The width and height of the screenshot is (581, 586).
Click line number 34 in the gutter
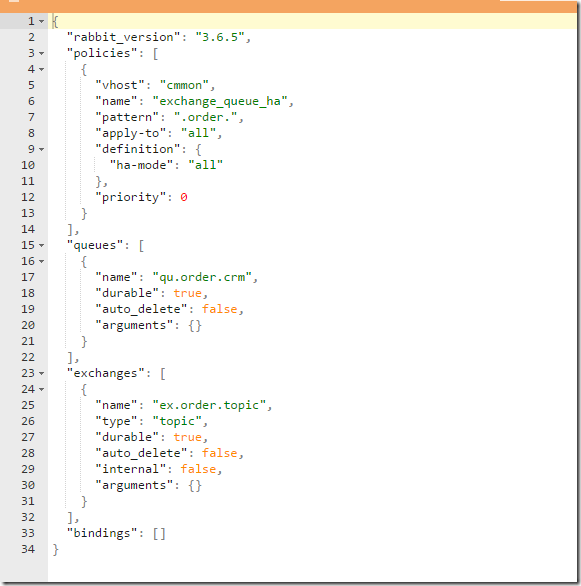[28, 549]
